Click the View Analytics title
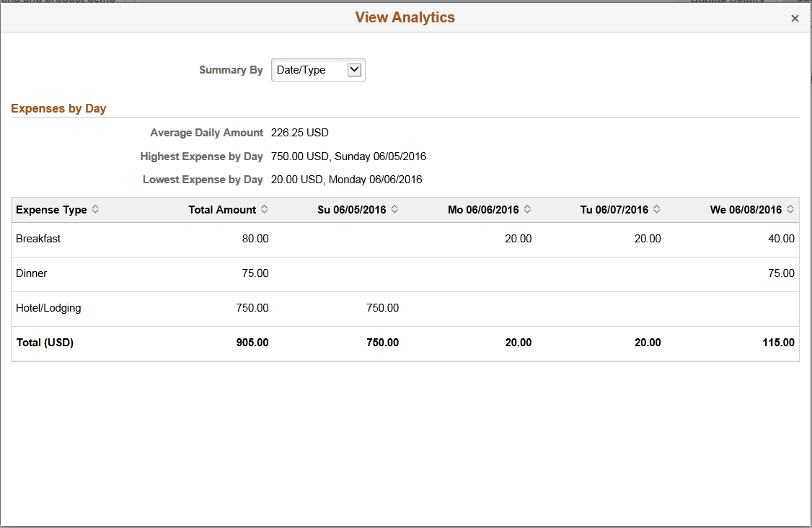The image size is (812, 528). (x=405, y=17)
